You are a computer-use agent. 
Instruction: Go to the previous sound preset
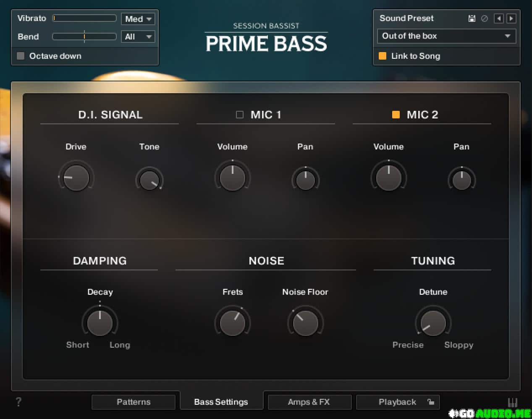pyautogui.click(x=499, y=18)
